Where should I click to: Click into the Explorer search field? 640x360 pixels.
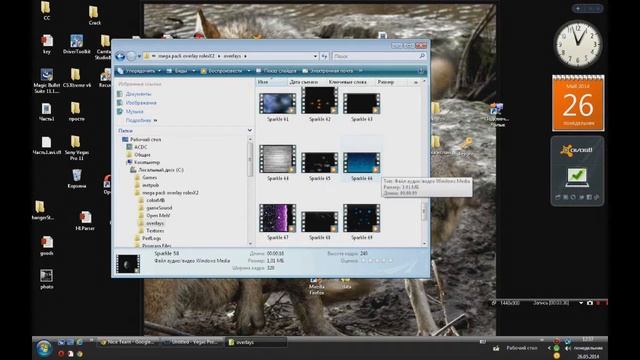click(376, 56)
